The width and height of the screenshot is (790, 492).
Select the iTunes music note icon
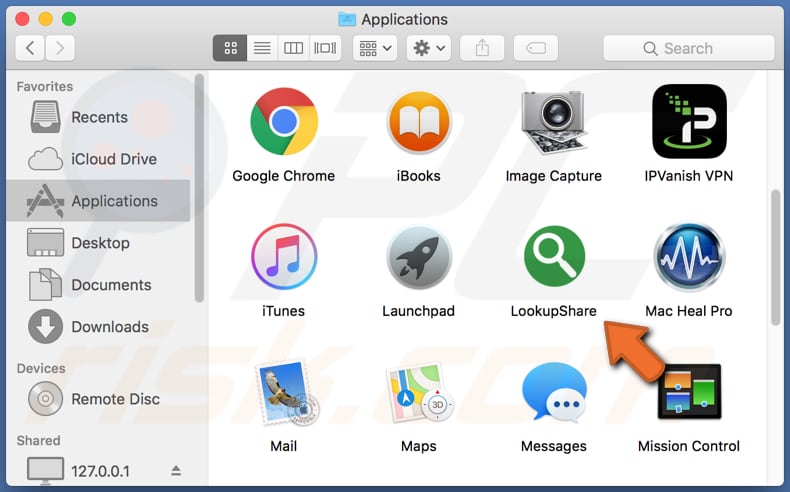pyautogui.click(x=284, y=257)
